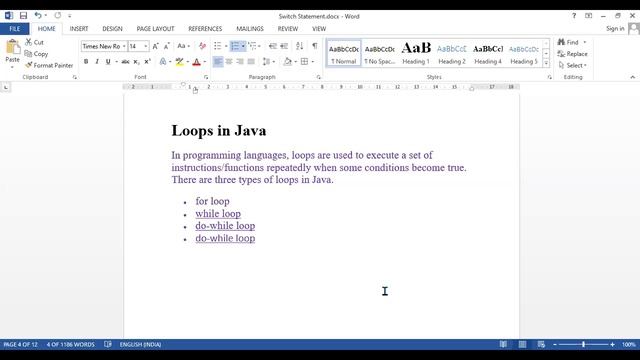Apply subscript formatting
This screenshot has width=640, height=360.
point(136,62)
